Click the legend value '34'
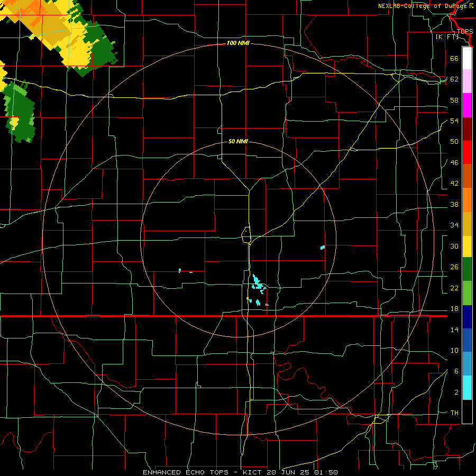 (454, 225)
